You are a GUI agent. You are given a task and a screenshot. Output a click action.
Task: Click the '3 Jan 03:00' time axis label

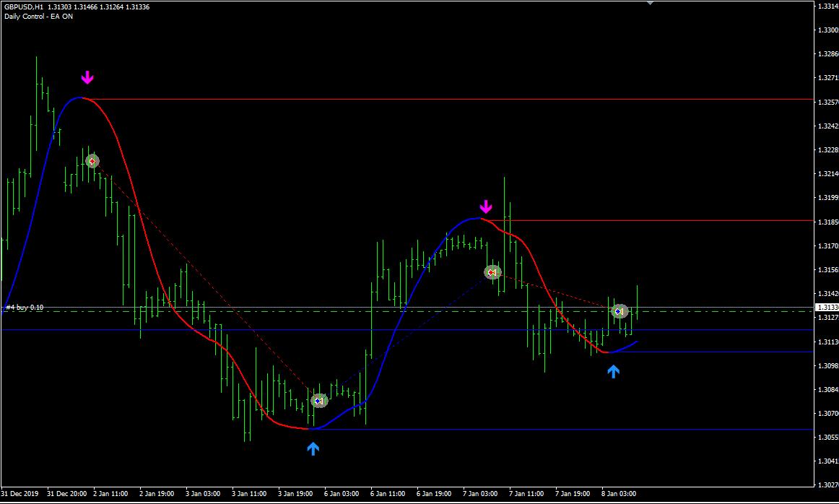coord(203,494)
